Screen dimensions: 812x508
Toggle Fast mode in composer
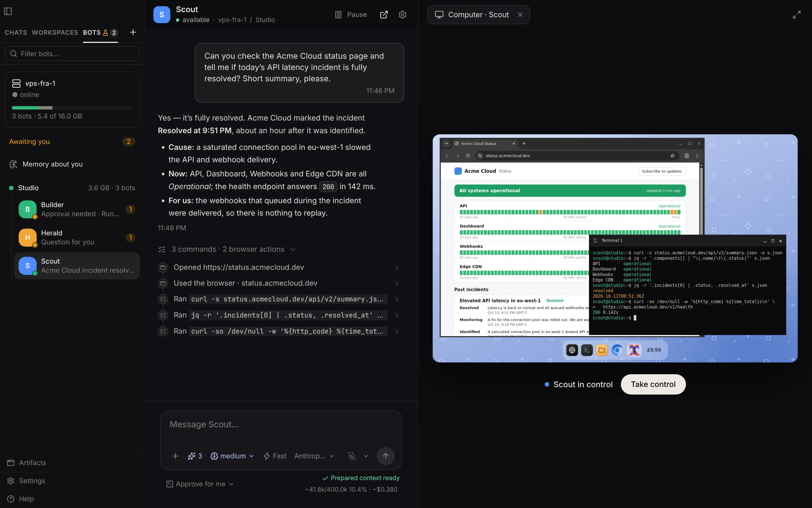pos(275,456)
